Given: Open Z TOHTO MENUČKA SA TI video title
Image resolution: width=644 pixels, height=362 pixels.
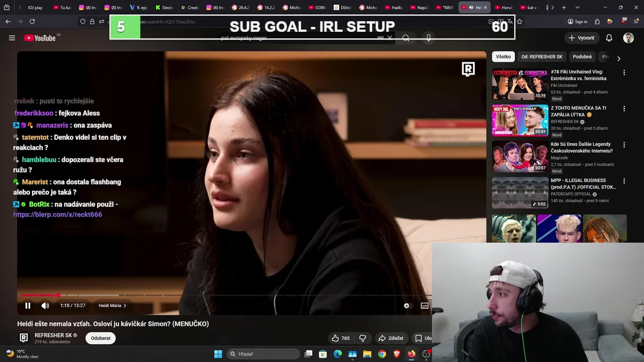Looking at the screenshot, I should click(579, 111).
